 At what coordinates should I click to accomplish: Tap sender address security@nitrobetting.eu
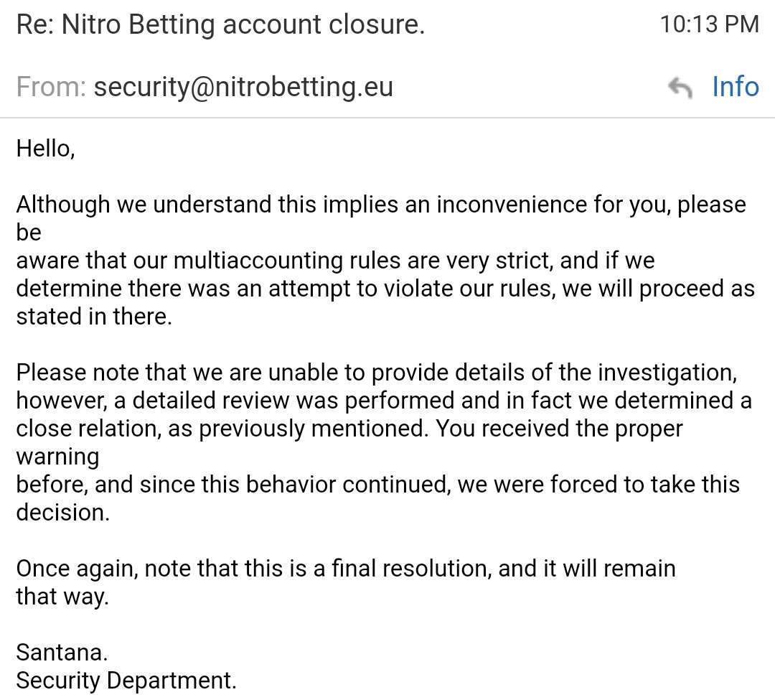coord(243,87)
